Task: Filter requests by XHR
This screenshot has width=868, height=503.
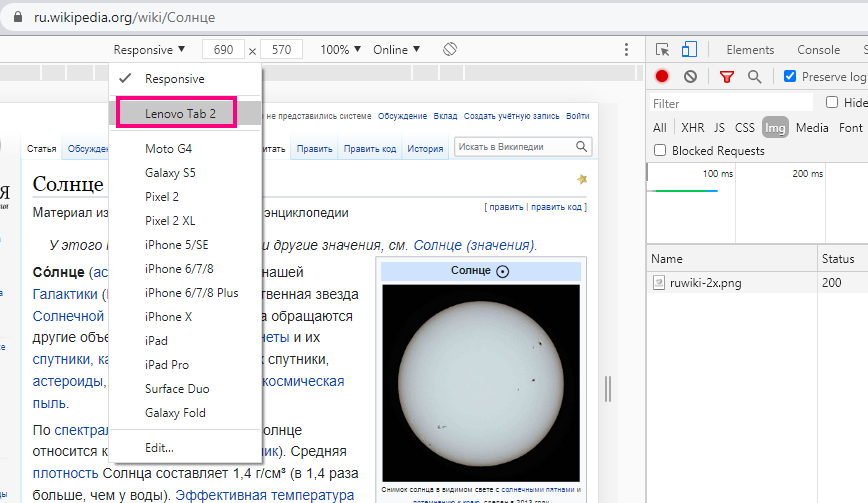Action: tap(693, 128)
